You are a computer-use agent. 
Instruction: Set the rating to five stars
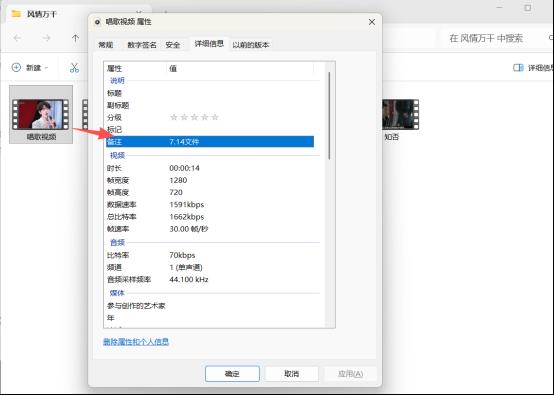(x=215, y=117)
